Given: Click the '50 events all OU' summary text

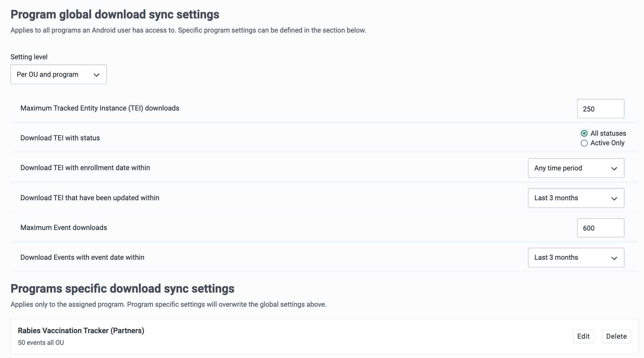Looking at the screenshot, I should click(x=41, y=343).
